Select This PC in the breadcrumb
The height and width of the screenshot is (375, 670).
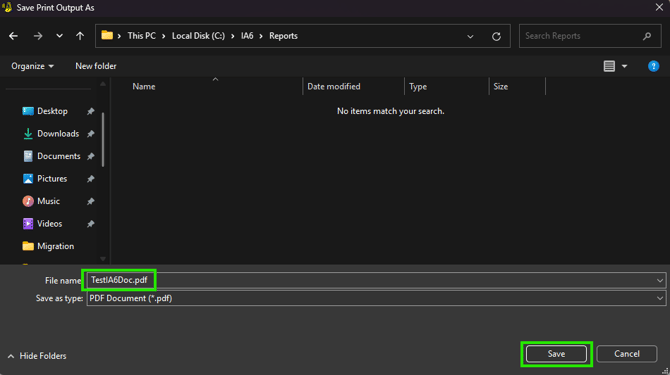(141, 36)
